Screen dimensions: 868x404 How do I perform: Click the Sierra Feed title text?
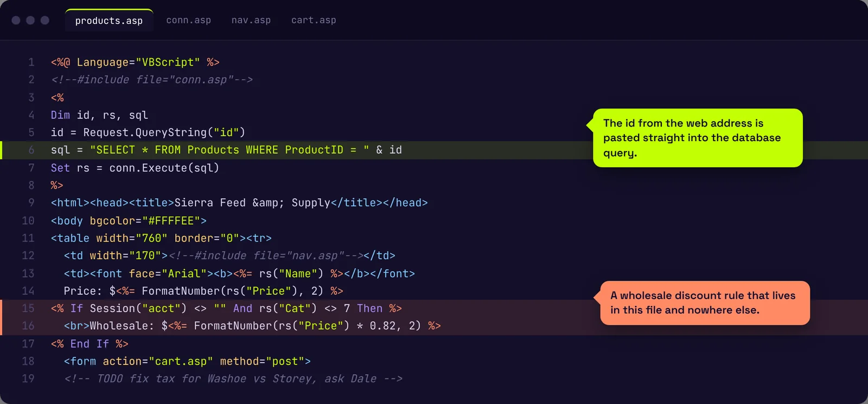(252, 203)
